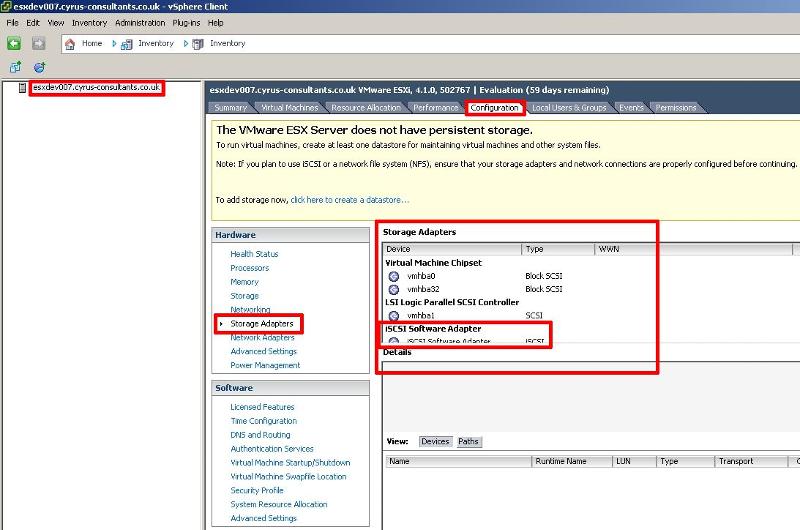Select iSCSI Software Adapter group heading
Image resolution: width=800 pixels, height=530 pixels.
pyautogui.click(x=433, y=329)
